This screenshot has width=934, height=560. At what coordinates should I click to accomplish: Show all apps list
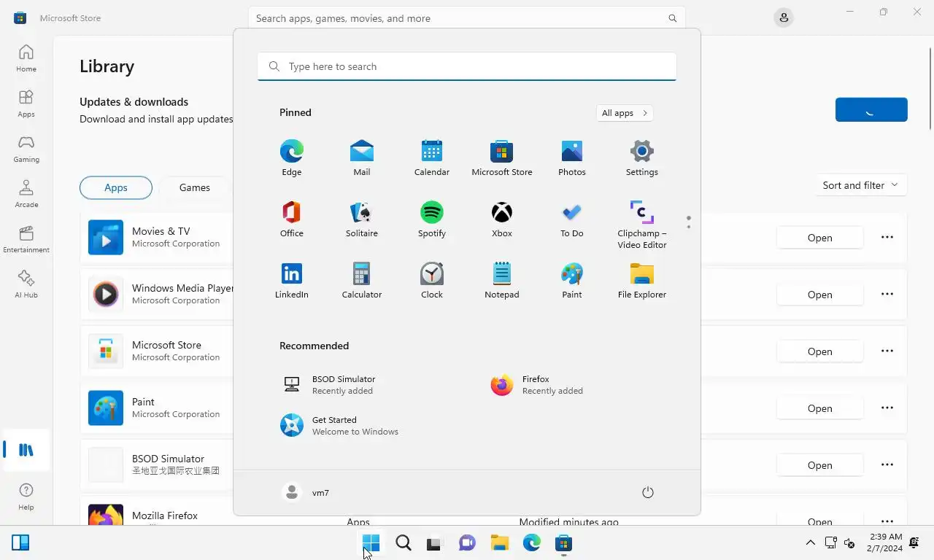[625, 113]
